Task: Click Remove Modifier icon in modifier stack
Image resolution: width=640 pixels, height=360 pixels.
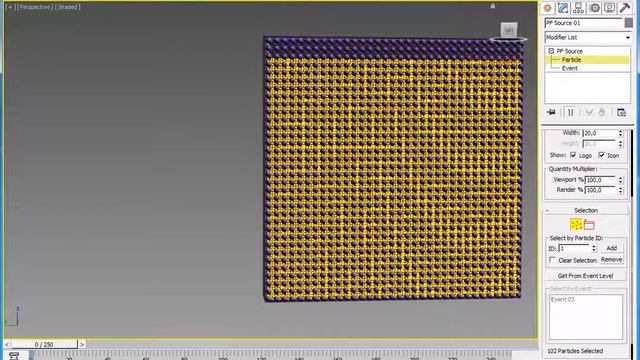Action: [602, 112]
